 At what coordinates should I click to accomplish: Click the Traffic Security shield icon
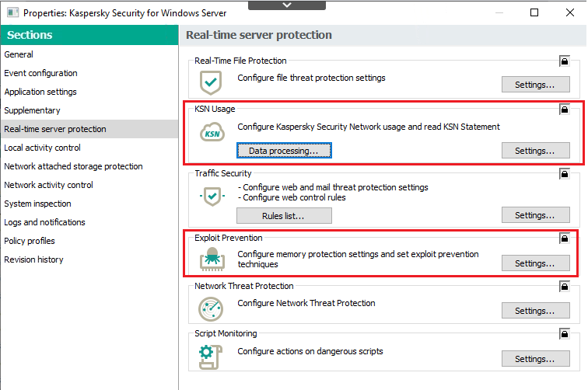[212, 196]
